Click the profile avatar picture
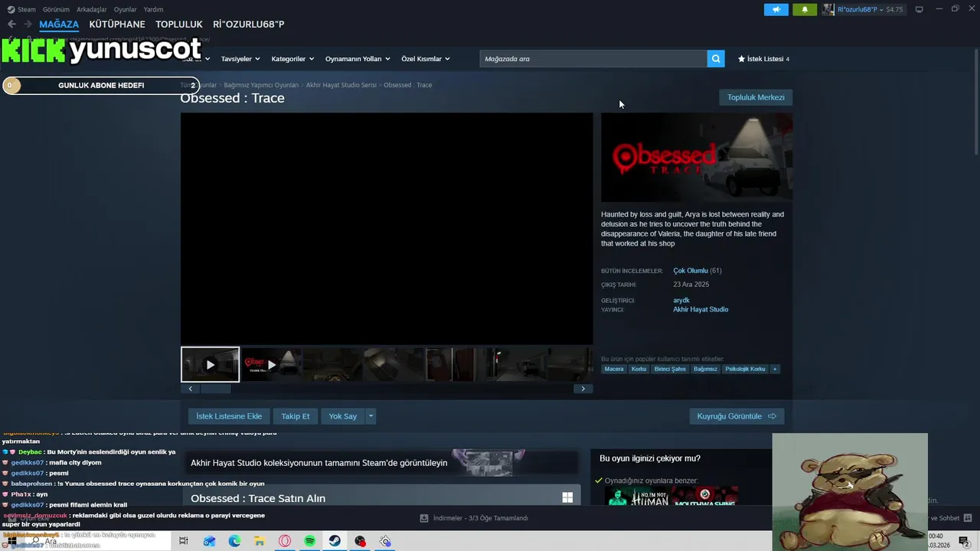This screenshot has height=551, width=980. (x=828, y=9)
